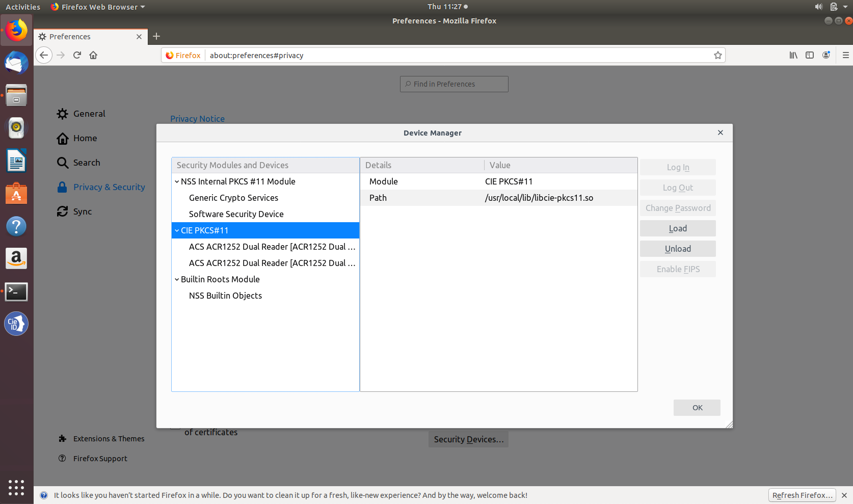Select first ACS ACR1252 Dual Reader entry
Viewport: 853px width, 504px height.
(x=265, y=247)
